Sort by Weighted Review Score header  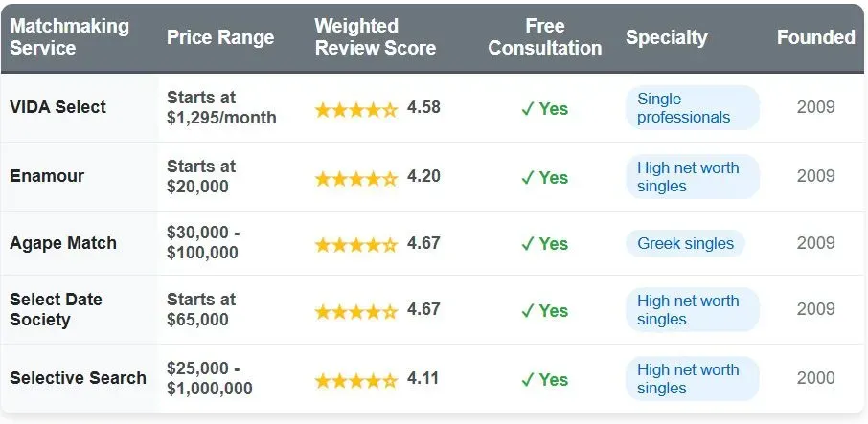375,37
